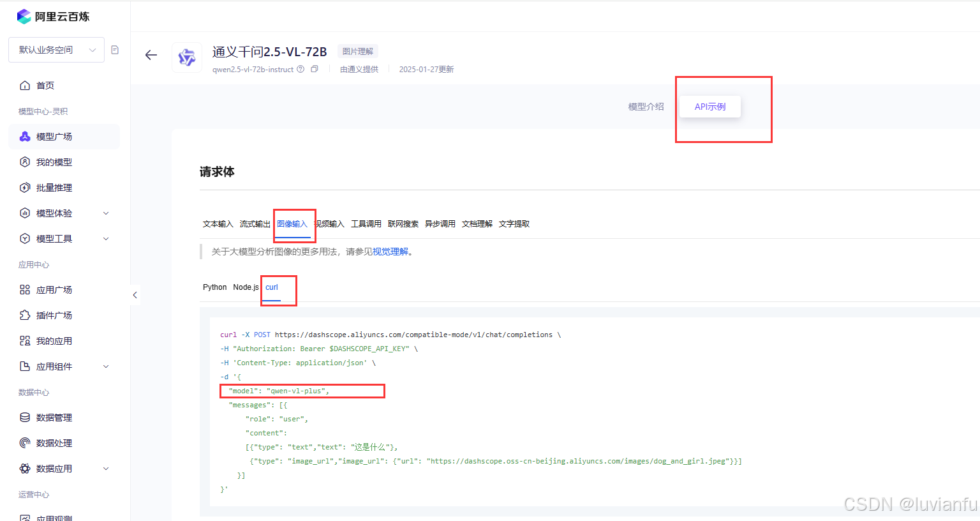Expand the 应用组件 submenu chevron

click(106, 366)
